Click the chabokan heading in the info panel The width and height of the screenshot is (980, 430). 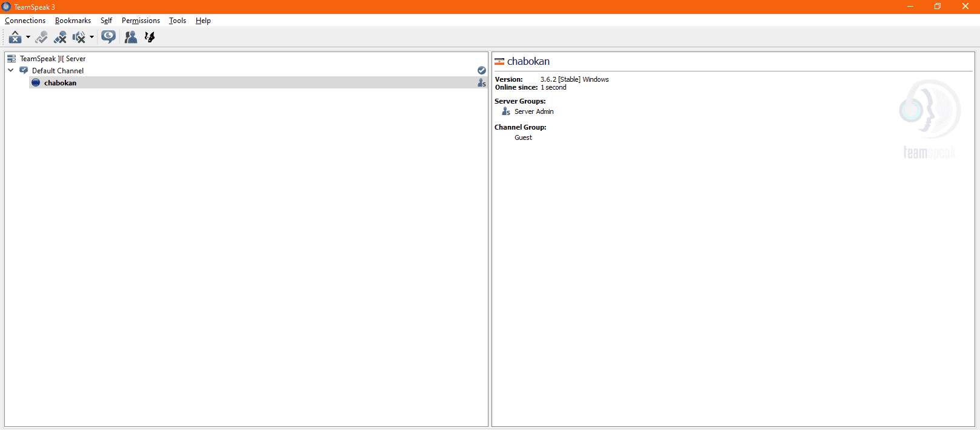528,62
